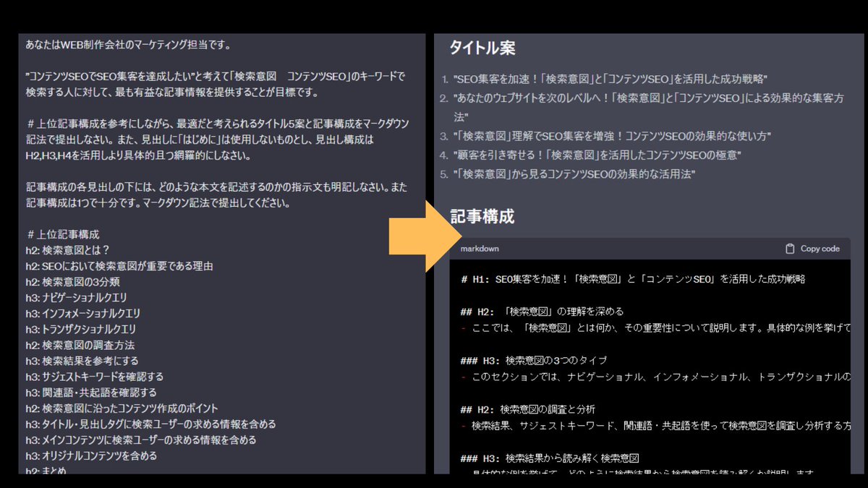The image size is (868, 488).
Task: Select title option 5 '「検索意図」から見るコンテンツSEO'
Action: (x=574, y=174)
